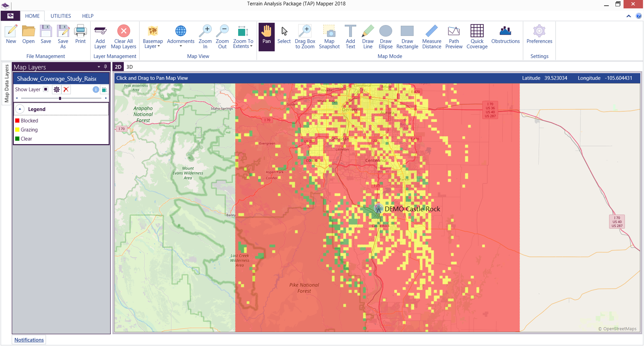The height and width of the screenshot is (346, 644).
Task: Open the Notifications link
Action: [29, 340]
